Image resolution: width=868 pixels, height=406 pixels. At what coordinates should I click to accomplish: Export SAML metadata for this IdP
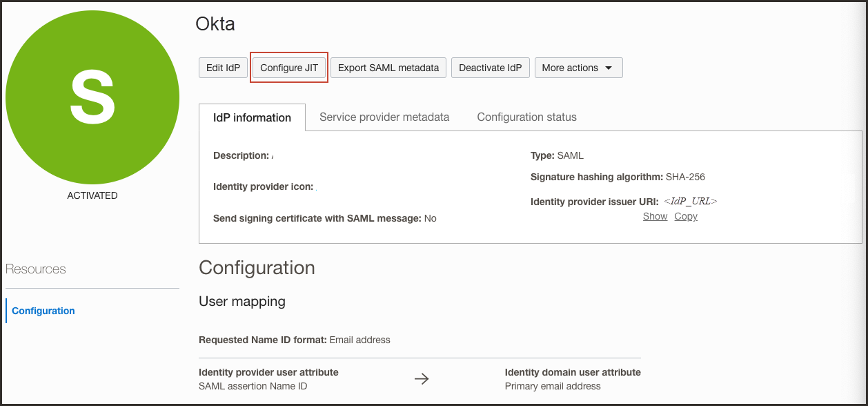(x=388, y=68)
